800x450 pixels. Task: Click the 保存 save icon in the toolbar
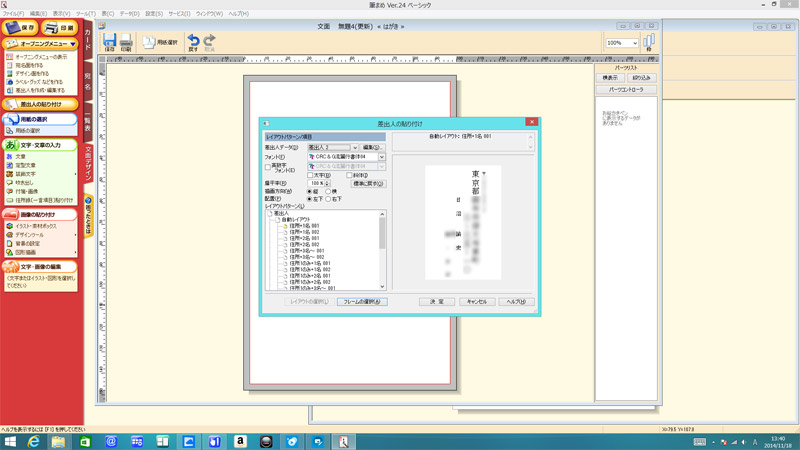tap(110, 41)
